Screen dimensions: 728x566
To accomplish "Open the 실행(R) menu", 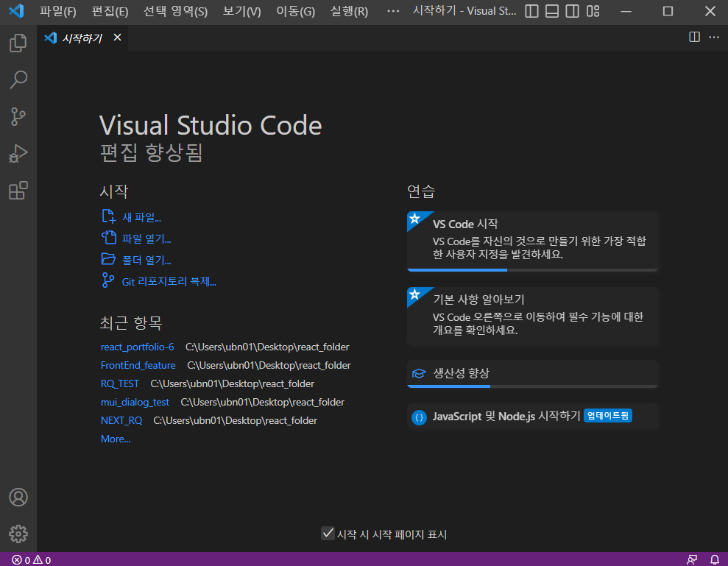I will (x=349, y=11).
